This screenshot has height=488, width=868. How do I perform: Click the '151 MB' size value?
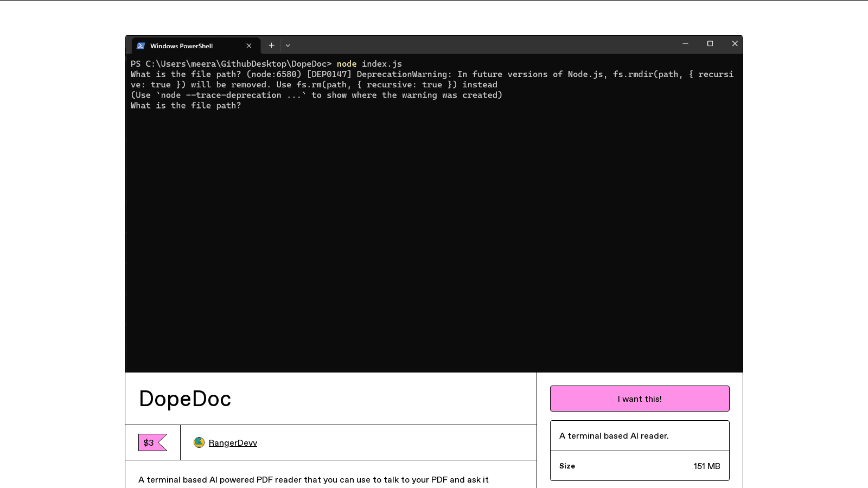coord(707,466)
